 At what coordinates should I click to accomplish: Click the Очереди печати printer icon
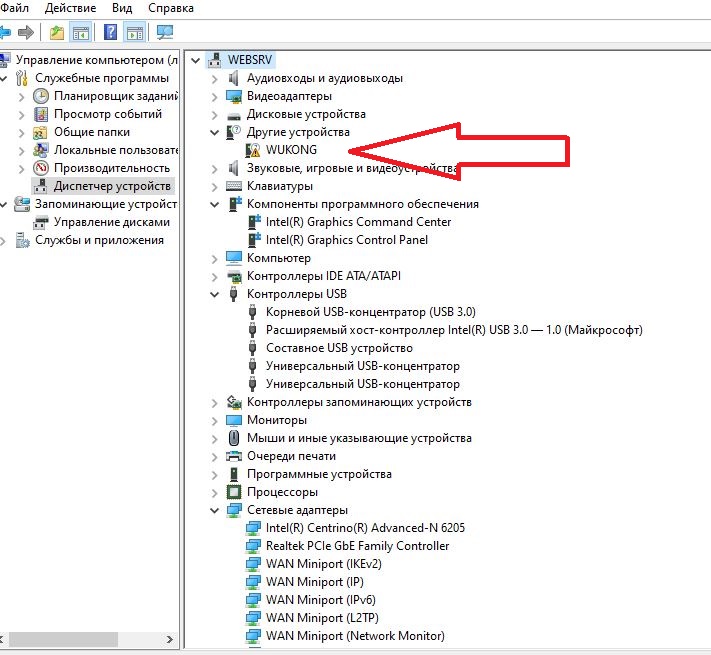click(x=234, y=456)
